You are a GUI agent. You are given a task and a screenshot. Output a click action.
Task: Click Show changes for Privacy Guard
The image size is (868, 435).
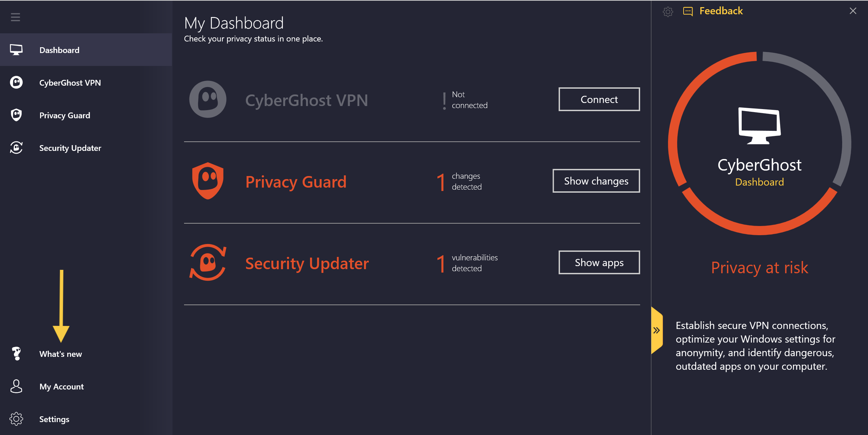click(596, 181)
